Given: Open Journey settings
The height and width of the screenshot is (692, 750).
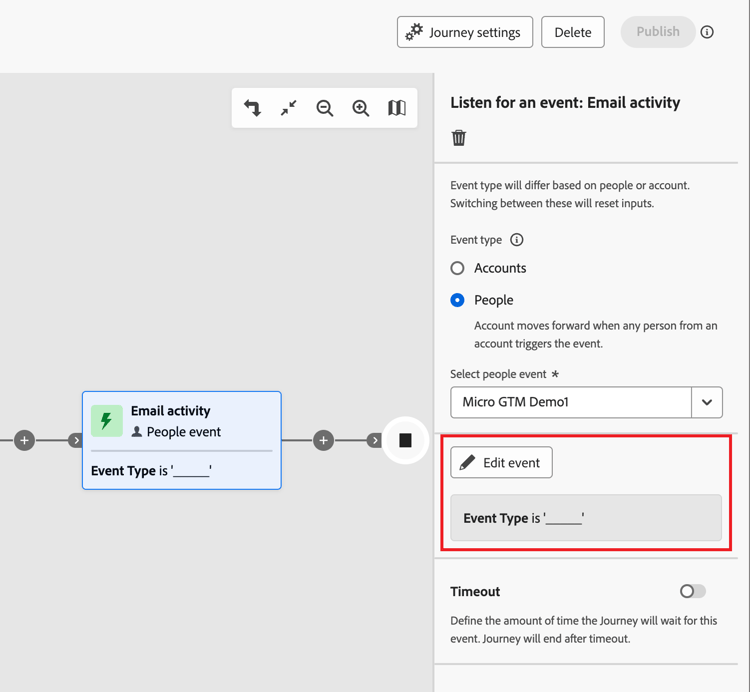Looking at the screenshot, I should point(463,32).
